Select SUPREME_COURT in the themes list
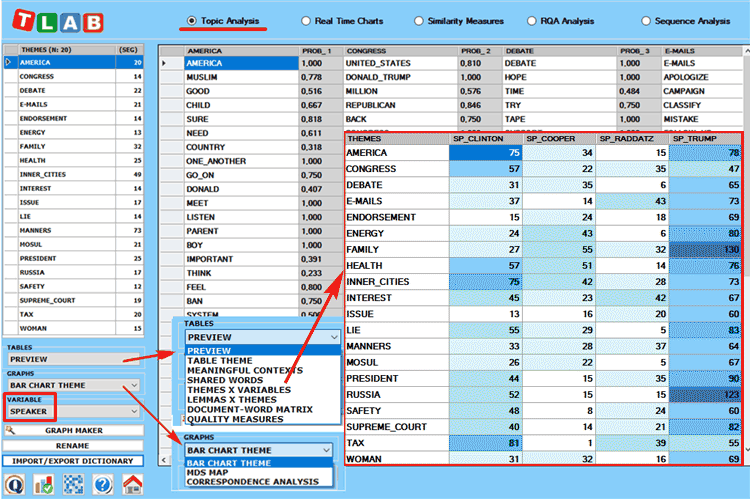The image size is (750, 499). [x=67, y=300]
